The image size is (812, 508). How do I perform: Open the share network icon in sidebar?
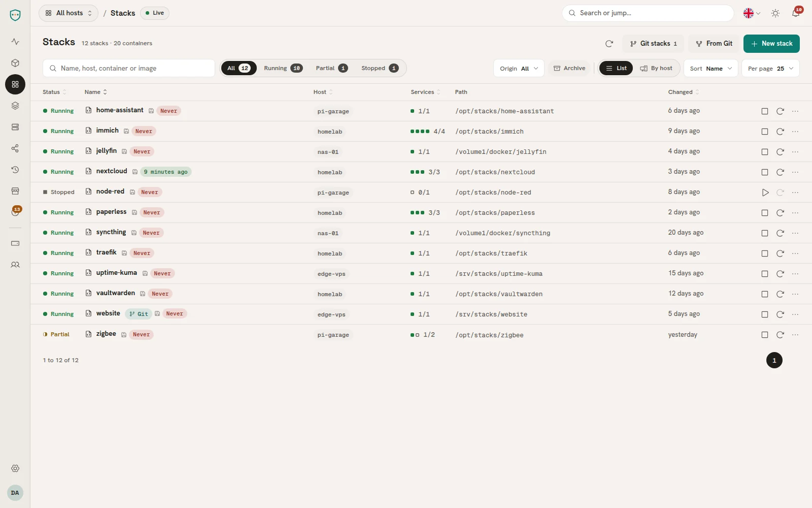click(x=15, y=148)
